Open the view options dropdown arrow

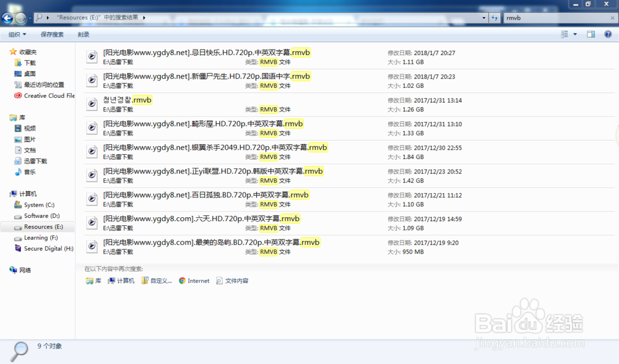pos(575,34)
